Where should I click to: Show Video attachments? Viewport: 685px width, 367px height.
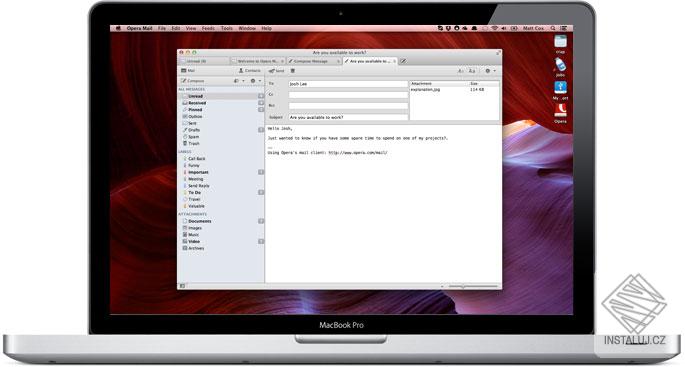pos(221,241)
